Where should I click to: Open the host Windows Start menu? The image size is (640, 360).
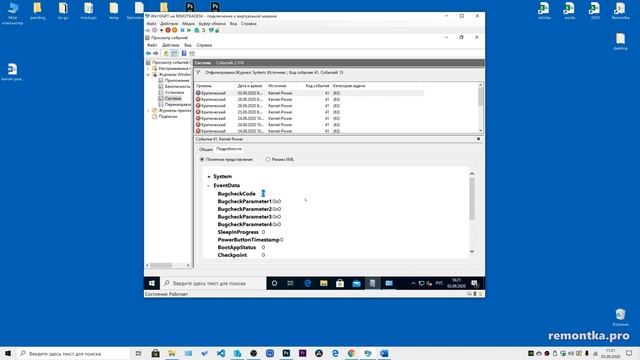pos(8,353)
